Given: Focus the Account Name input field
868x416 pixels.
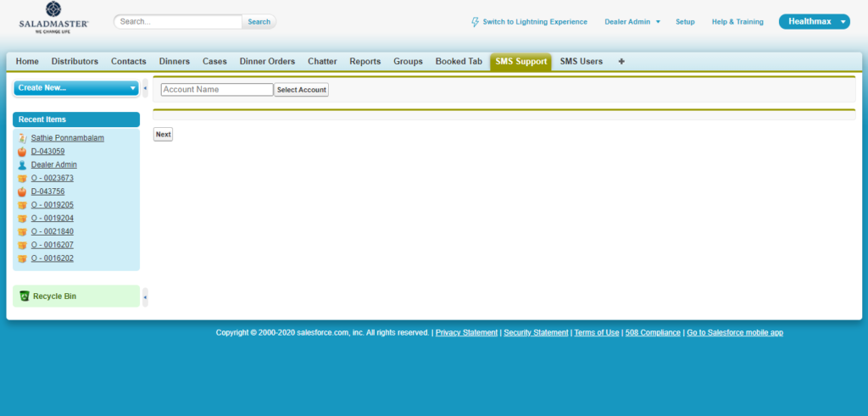Looking at the screenshot, I should coord(217,90).
